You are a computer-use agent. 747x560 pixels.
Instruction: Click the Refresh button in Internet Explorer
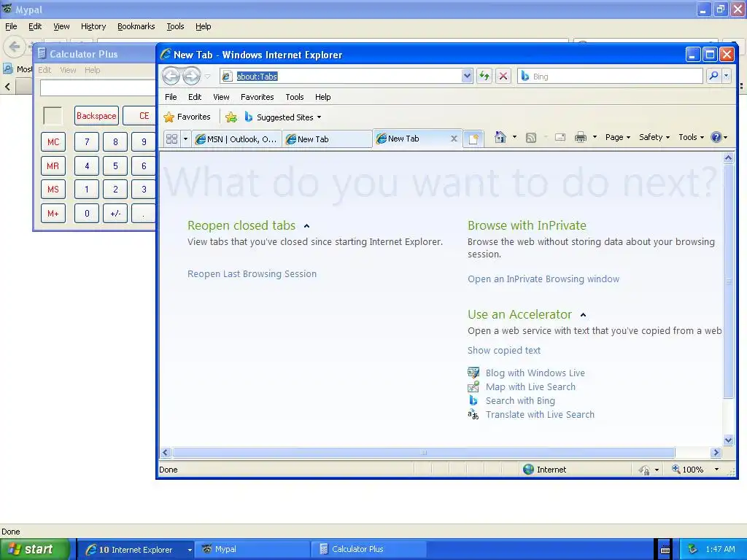[x=484, y=76]
